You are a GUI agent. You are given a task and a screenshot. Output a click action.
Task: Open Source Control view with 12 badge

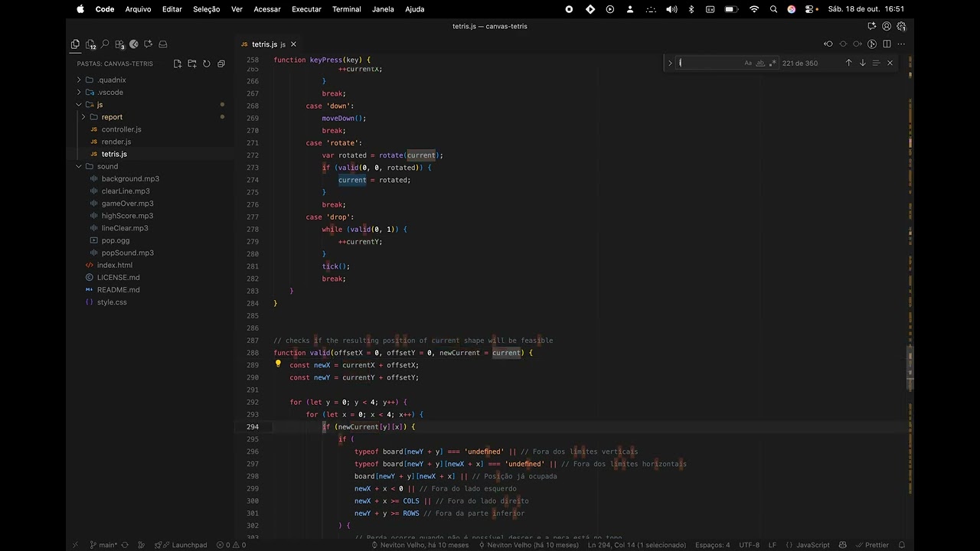90,44
